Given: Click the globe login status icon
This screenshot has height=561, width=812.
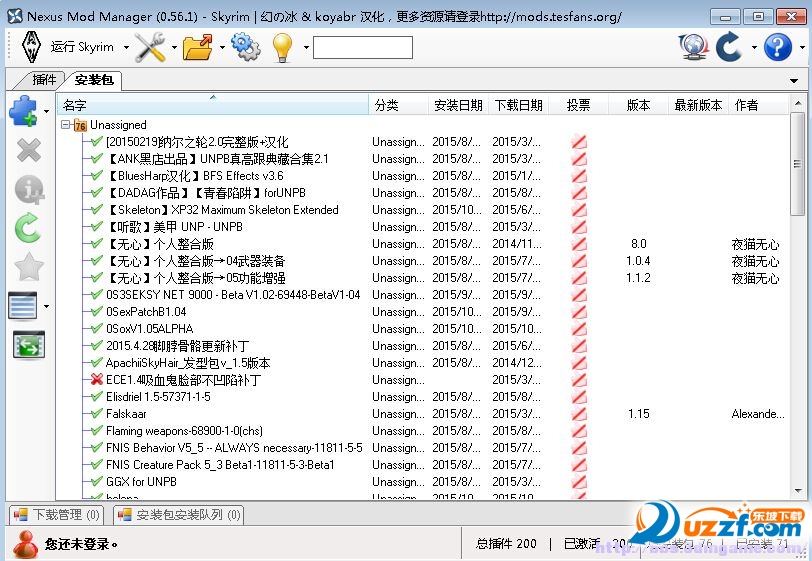Looking at the screenshot, I should coord(693,47).
